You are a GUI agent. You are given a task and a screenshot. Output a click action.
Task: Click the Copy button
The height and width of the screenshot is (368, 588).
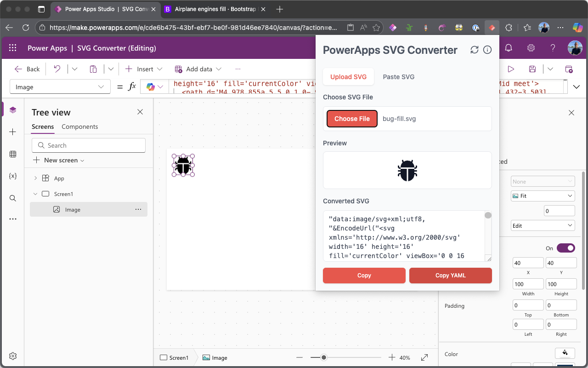tap(364, 276)
